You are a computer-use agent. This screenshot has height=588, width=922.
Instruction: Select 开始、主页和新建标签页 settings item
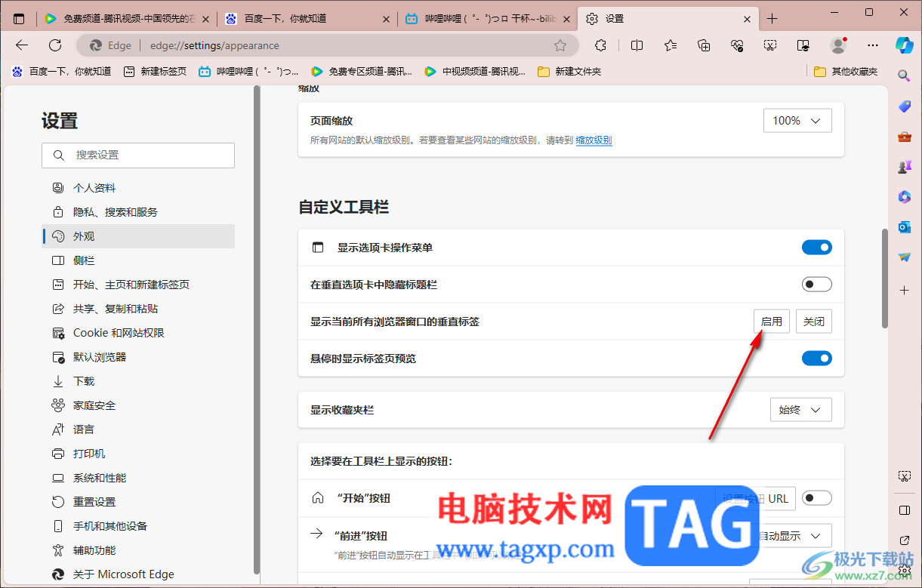[x=138, y=285]
